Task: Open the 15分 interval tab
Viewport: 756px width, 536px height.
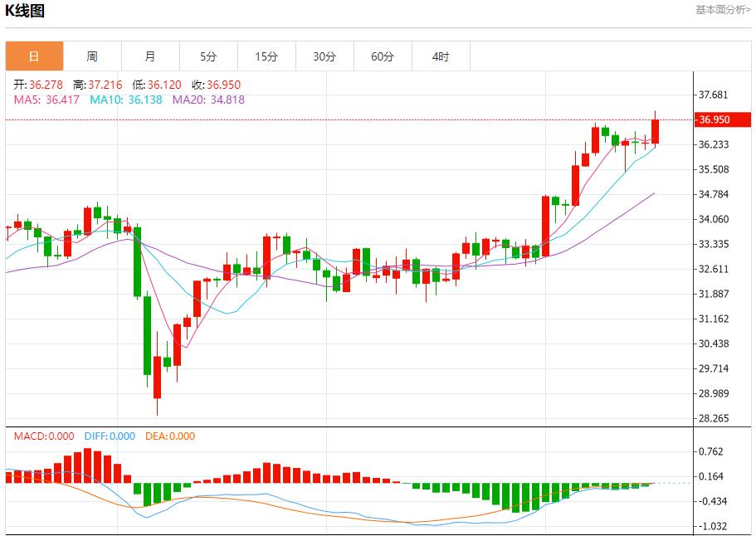Action: point(266,56)
